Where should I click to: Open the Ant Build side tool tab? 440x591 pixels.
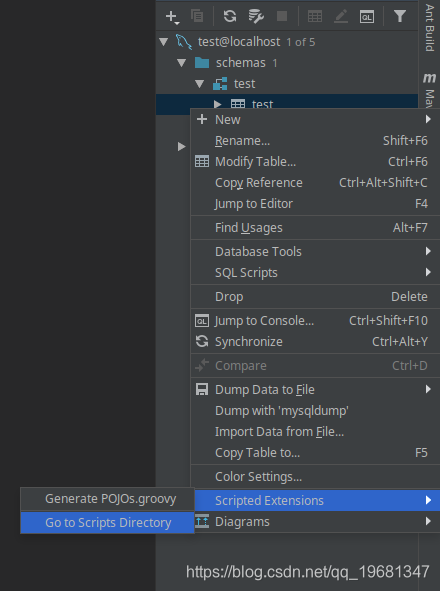(430, 28)
